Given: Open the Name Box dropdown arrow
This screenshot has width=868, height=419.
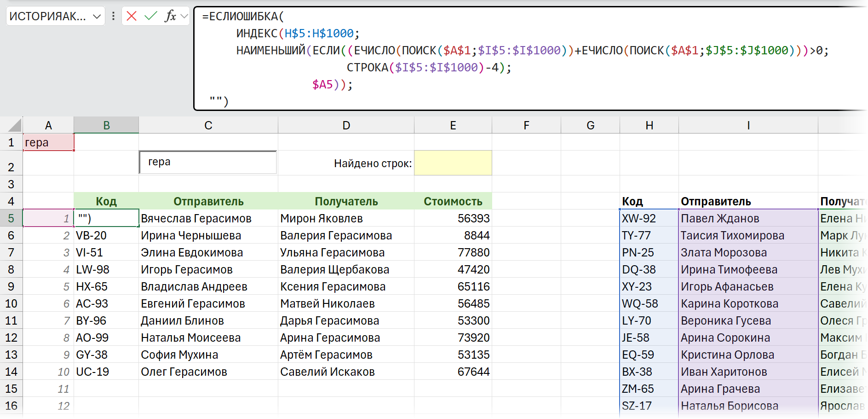Looking at the screenshot, I should (x=97, y=17).
